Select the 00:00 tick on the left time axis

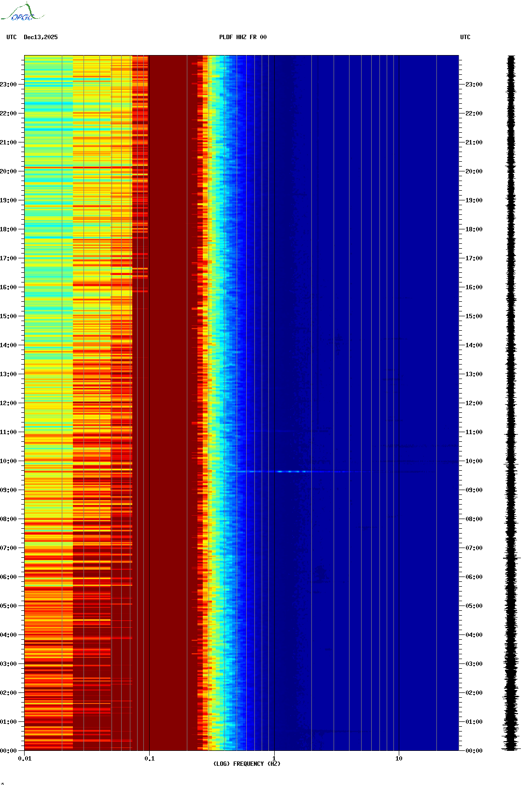[9, 751]
